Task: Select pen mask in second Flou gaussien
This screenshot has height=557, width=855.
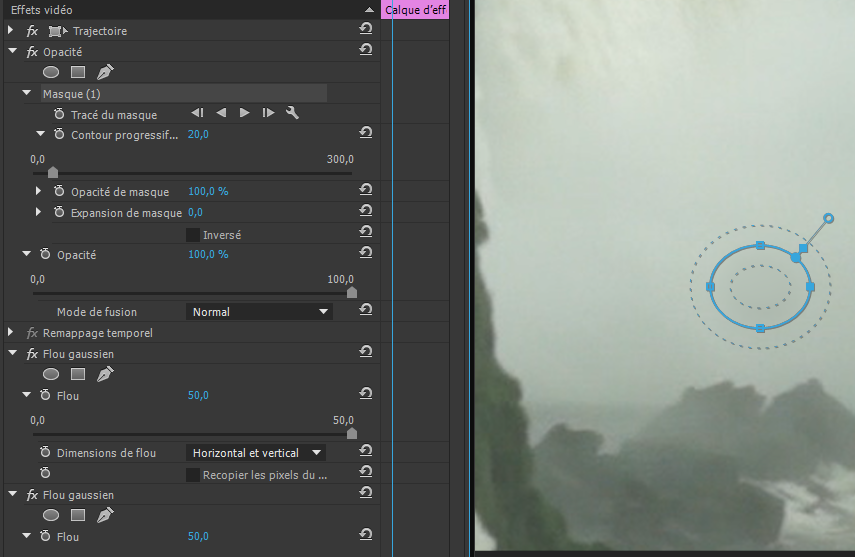Action: [x=105, y=515]
